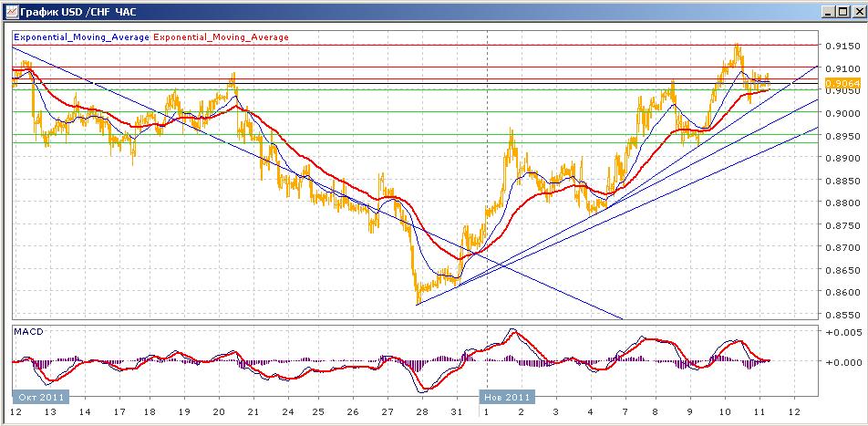
Task: Click the 0.8600 price axis label
Action: 842,293
